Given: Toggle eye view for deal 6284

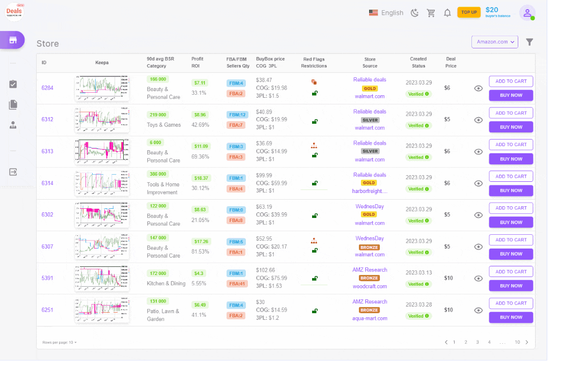Looking at the screenshot, I should pos(478,89).
